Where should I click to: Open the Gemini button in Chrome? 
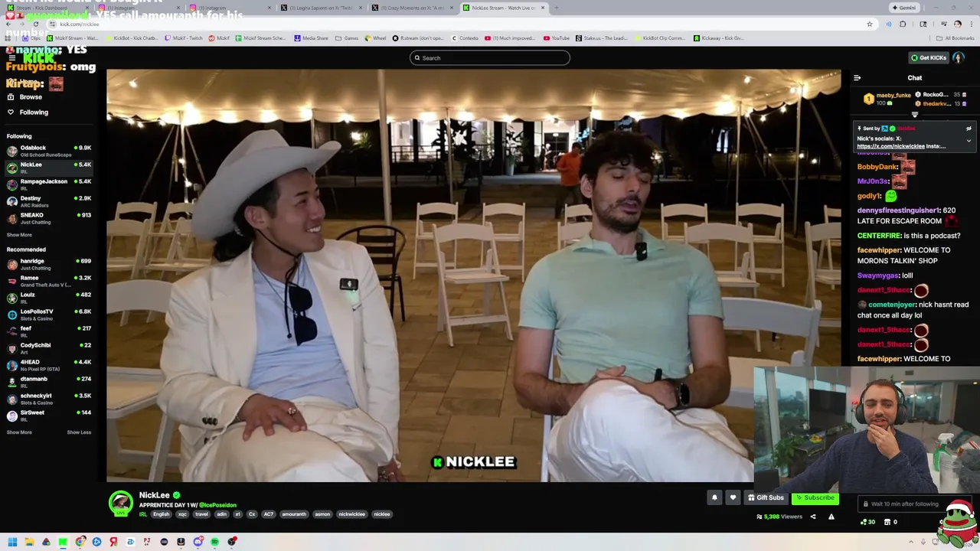click(x=903, y=8)
